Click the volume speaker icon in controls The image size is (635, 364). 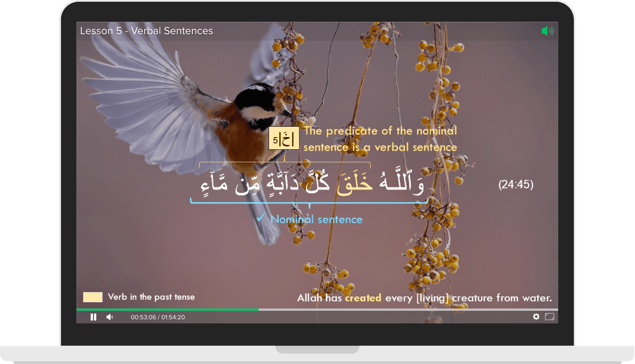coord(110,316)
